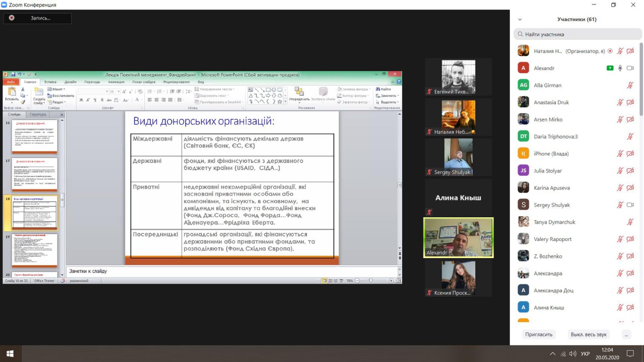Click muted mic icon for Alla Girman
This screenshot has width=644, height=362.
[630, 85]
